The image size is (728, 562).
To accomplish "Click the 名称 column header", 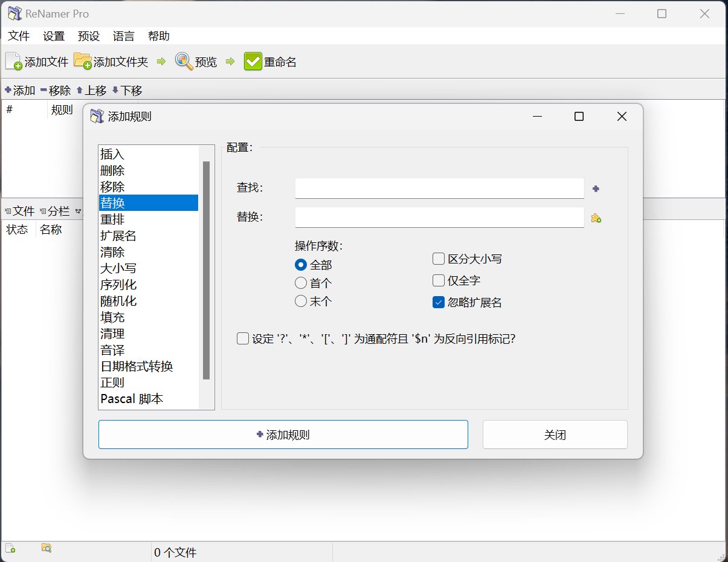I will click(x=51, y=230).
